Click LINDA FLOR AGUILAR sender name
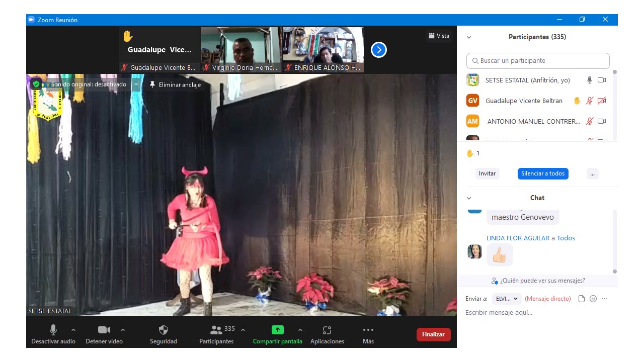 pos(518,238)
